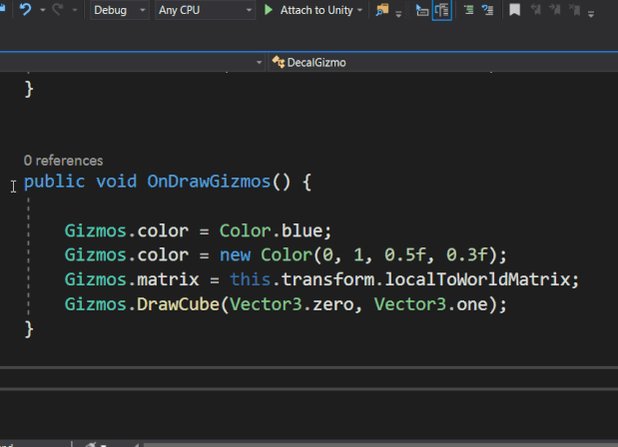Click the 'public' keyword in the method declaration
This screenshot has height=447, width=618.
pyautogui.click(x=54, y=182)
